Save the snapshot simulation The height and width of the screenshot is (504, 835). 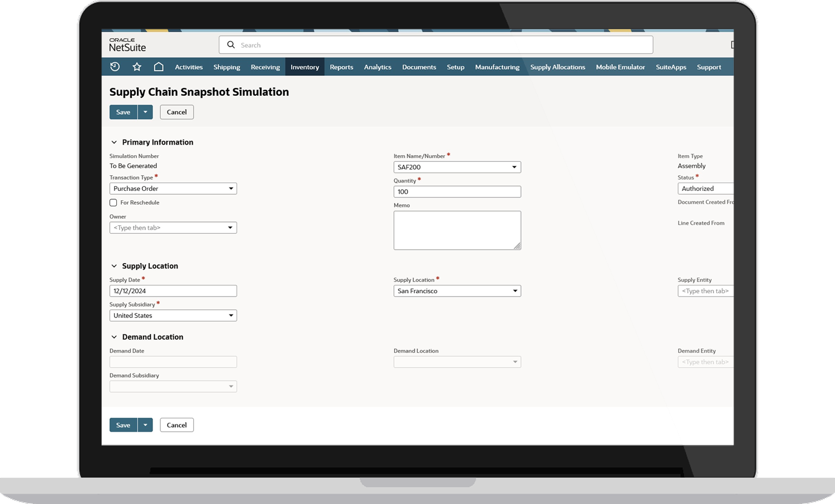[122, 112]
